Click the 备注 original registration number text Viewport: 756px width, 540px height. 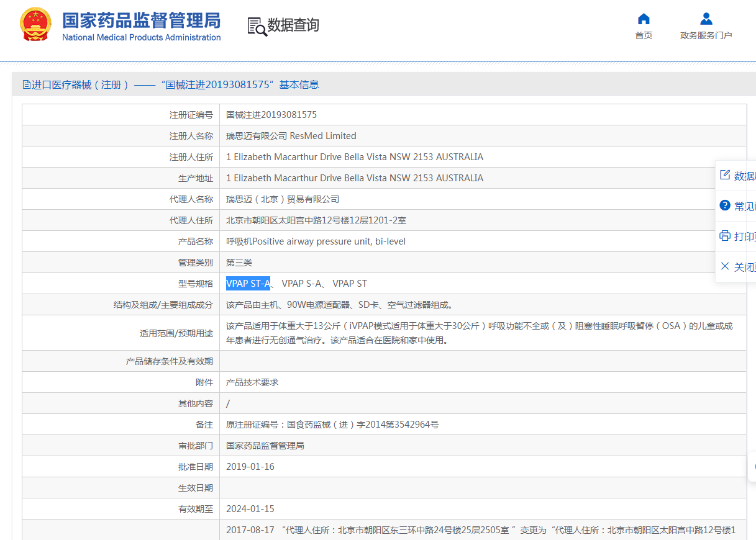click(332, 425)
